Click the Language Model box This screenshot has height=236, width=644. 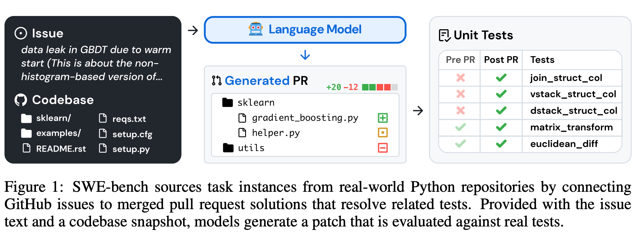(305, 30)
